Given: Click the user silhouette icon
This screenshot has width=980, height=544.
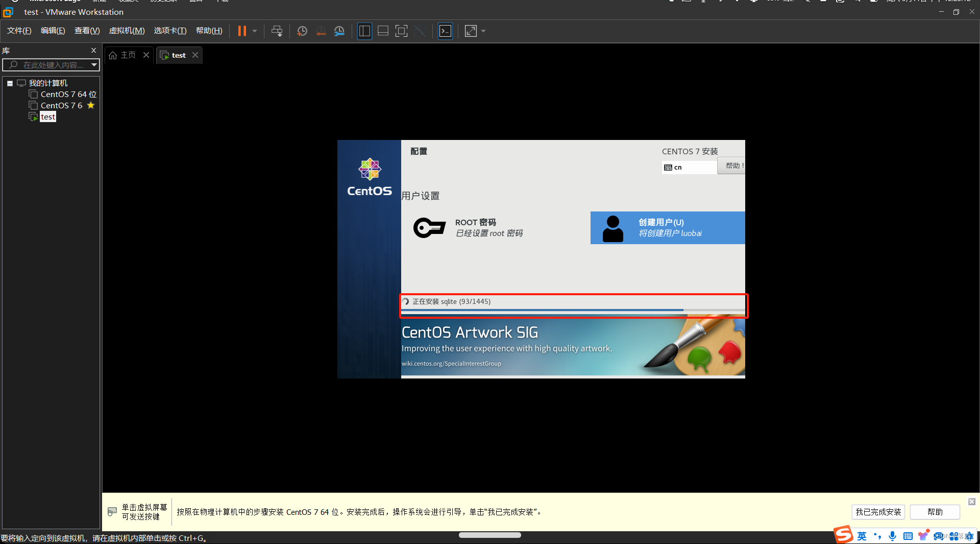Looking at the screenshot, I should tap(612, 228).
